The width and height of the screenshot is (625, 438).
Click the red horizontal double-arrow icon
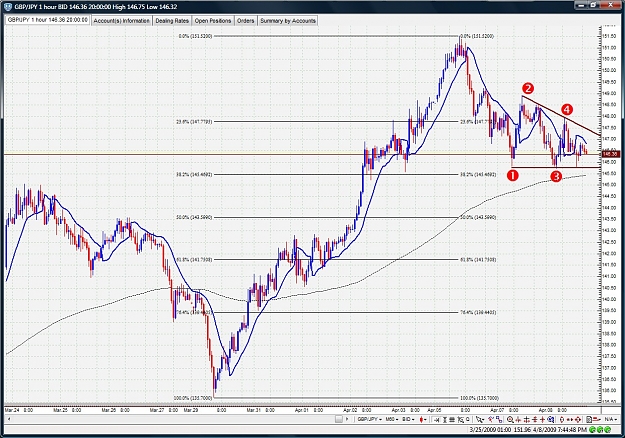[570, 419]
